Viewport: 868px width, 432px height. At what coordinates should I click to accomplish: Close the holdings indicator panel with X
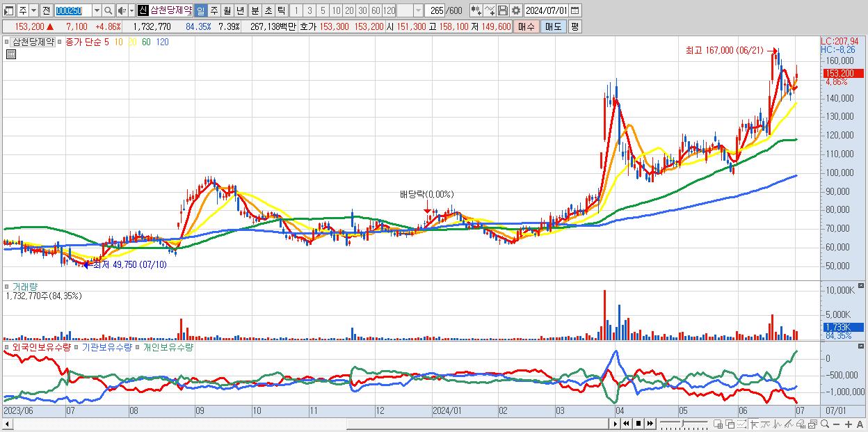[x=862, y=346]
